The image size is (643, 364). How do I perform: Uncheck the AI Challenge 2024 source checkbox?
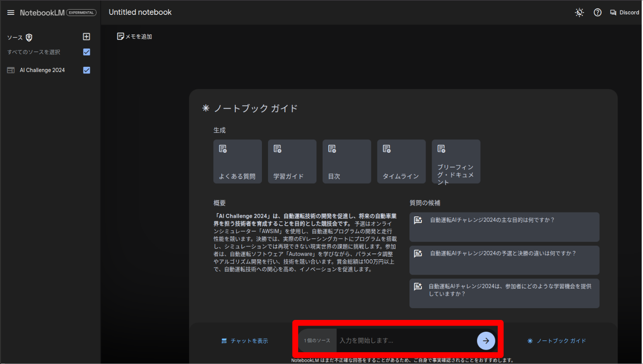pos(86,70)
